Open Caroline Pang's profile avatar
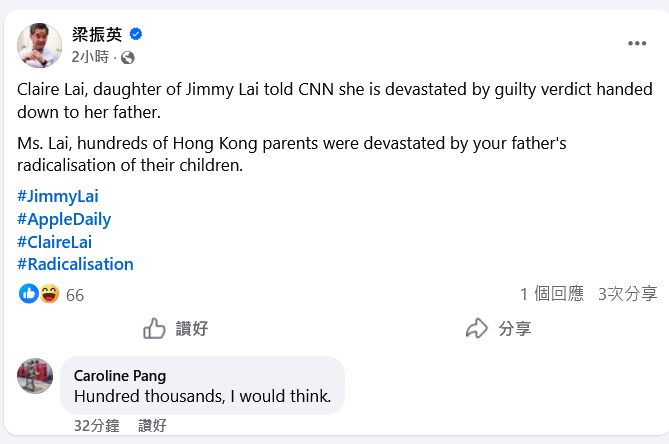The image size is (669, 444). [x=35, y=376]
